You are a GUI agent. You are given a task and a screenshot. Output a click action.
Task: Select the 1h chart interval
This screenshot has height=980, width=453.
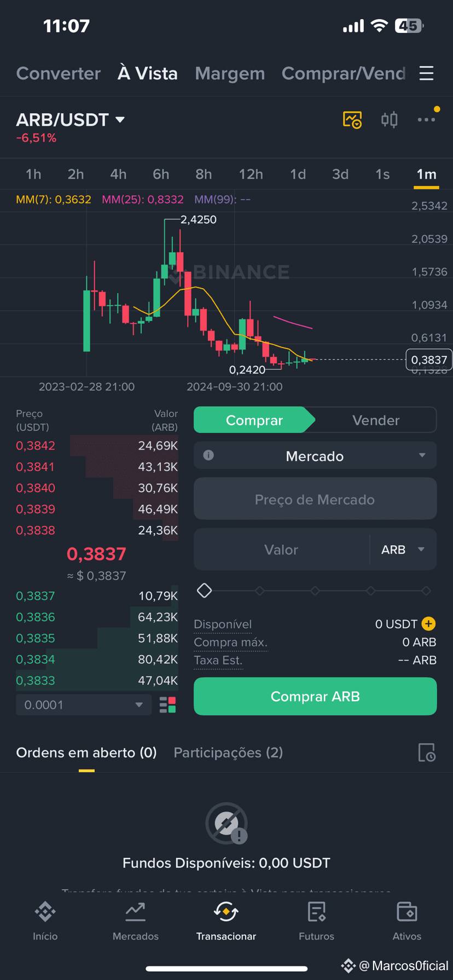point(33,174)
